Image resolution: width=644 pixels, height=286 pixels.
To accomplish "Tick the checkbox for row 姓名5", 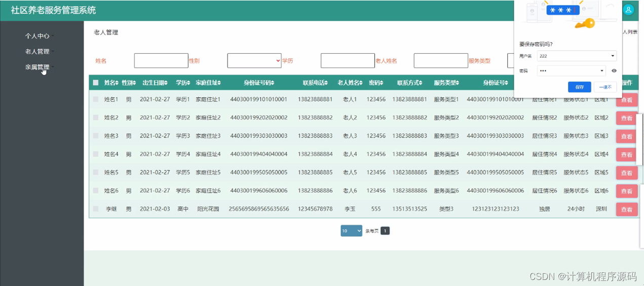I will coord(96,172).
